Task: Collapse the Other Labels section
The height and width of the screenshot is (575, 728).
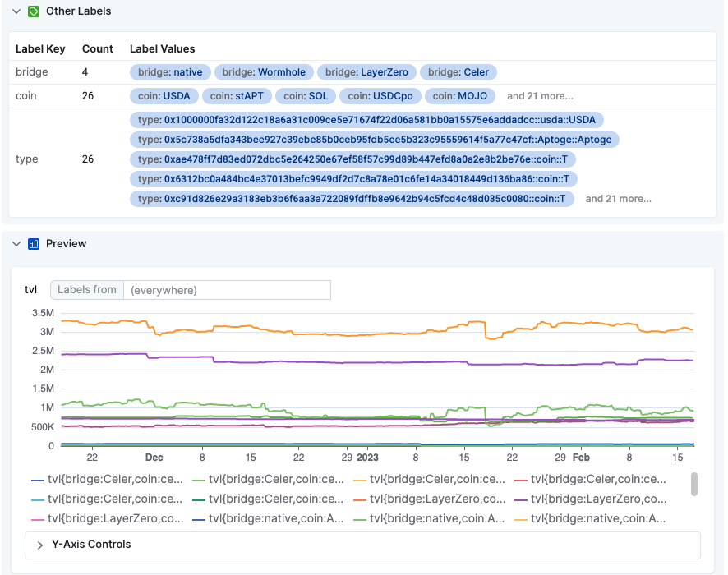Action: 16,11
